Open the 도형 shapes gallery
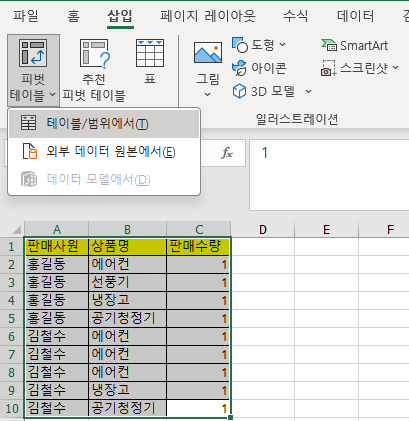409x421 pixels. (x=259, y=45)
